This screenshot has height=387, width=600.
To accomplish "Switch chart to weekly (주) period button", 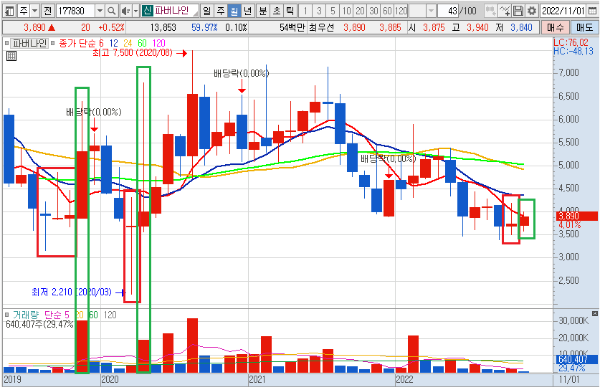I will tap(220, 11).
